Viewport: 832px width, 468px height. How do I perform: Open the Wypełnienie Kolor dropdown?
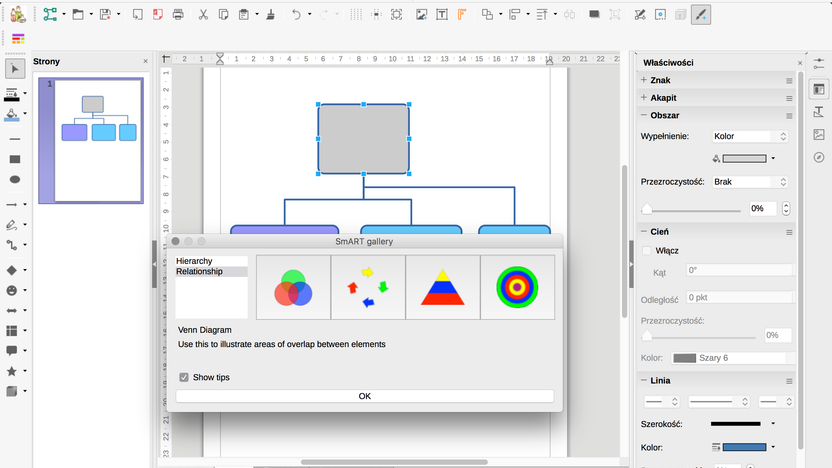point(750,136)
